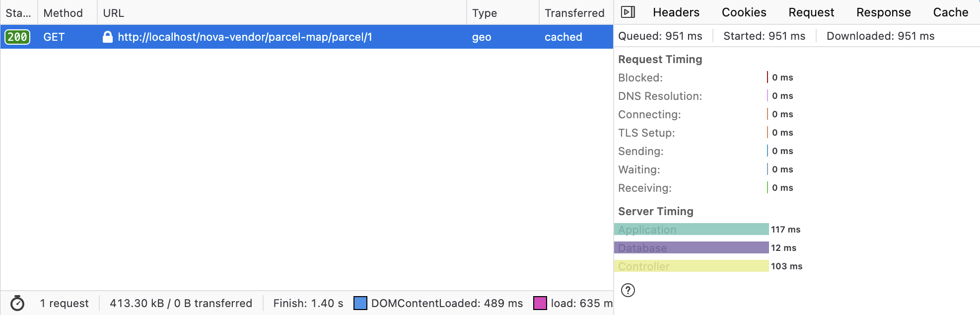Viewport: 980px width, 315px height.
Task: Switch to the Cookies tab
Action: 744,12
